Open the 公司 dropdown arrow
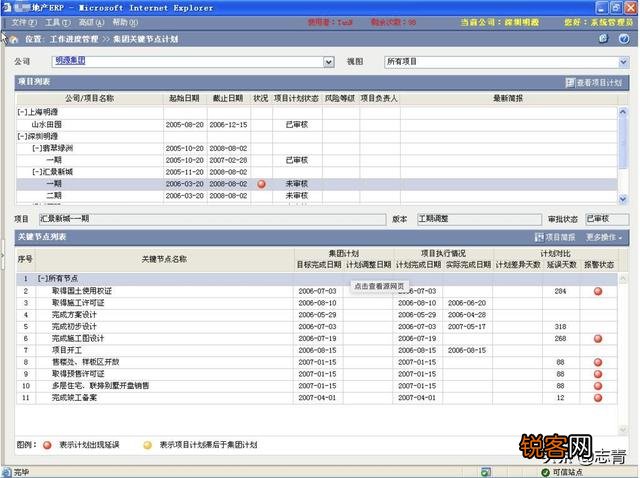640x478 pixels. pyautogui.click(x=329, y=62)
